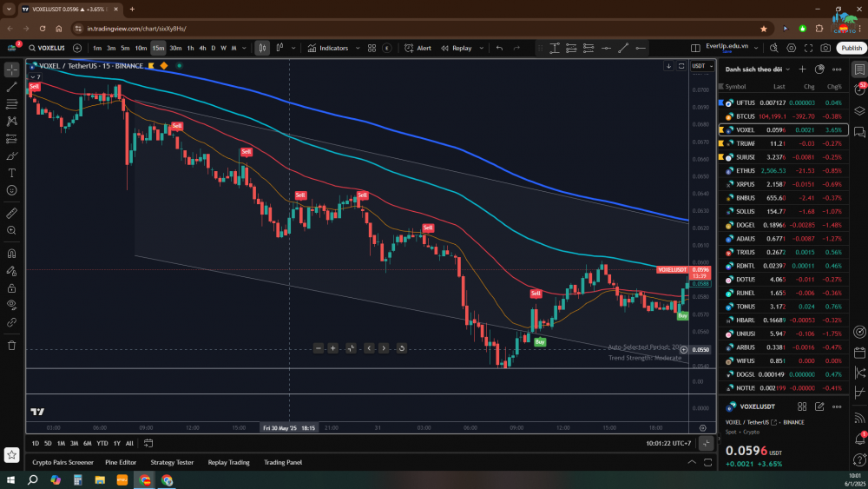Viewport: 868px width, 489px height.
Task: Open the indicator templates grid icon
Action: click(x=372, y=48)
